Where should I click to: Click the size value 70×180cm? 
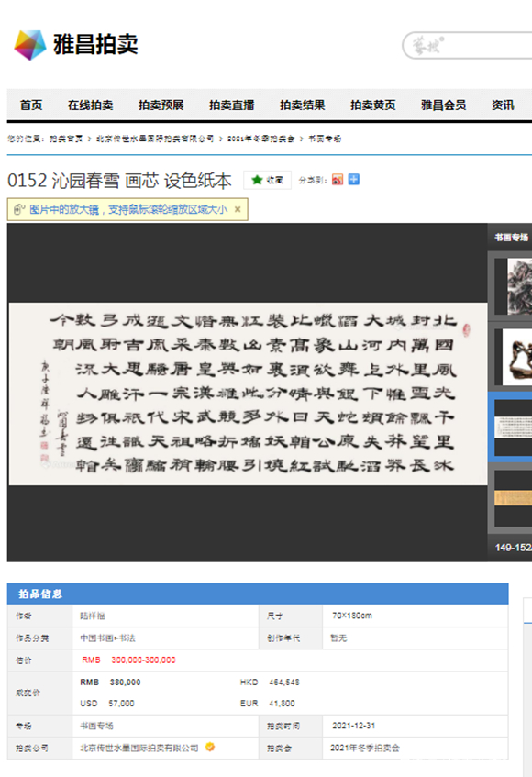[351, 616]
